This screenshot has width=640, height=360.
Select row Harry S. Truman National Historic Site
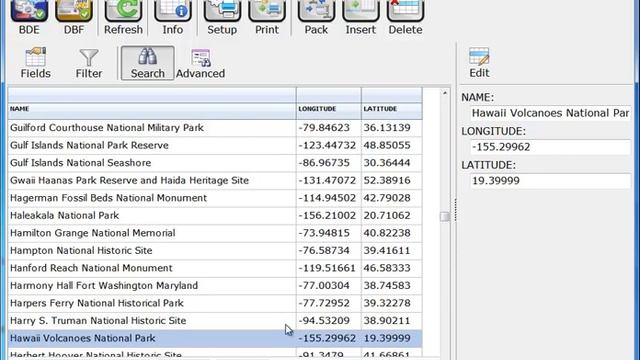coord(215,321)
